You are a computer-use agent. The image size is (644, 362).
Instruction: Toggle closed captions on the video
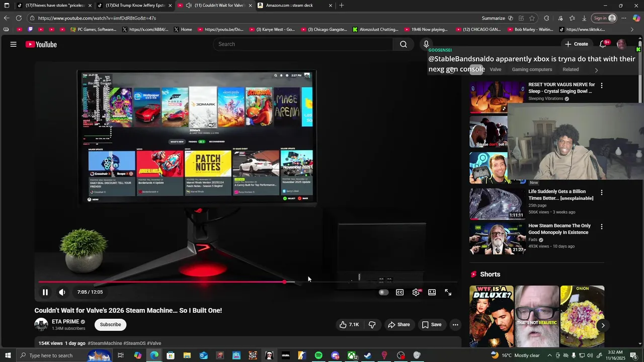[399, 292]
